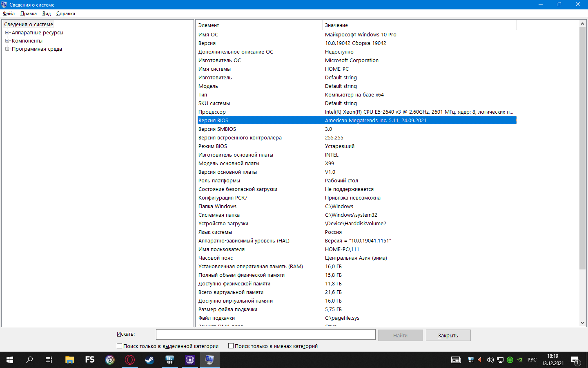Click the scrollbar up arrow in details pane
Viewport: 588px width, 368px height.
tap(583, 24)
